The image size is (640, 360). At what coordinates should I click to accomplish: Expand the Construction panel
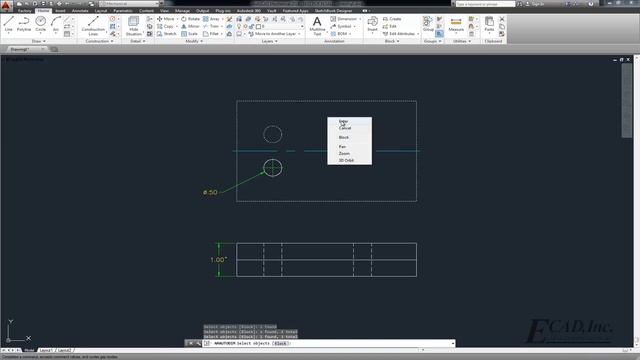point(99,41)
